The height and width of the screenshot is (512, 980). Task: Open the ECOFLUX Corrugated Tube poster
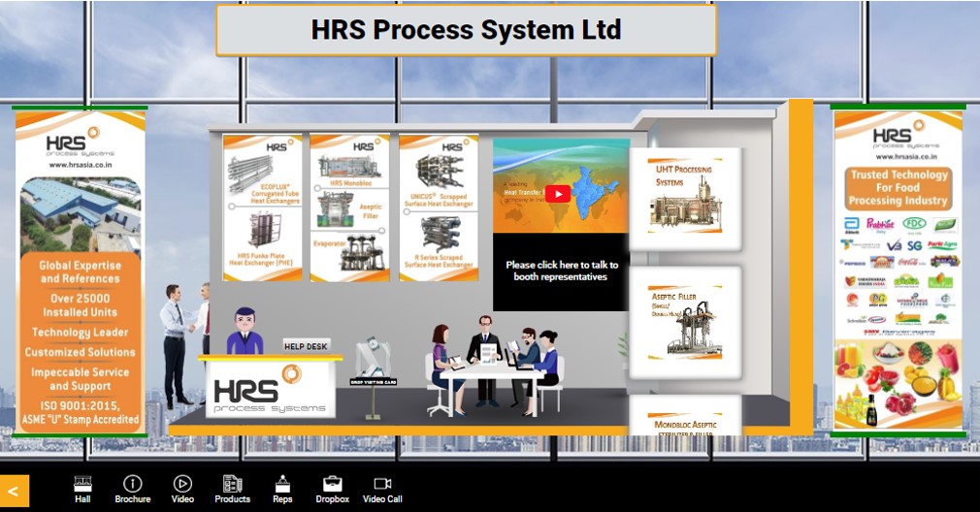263,208
